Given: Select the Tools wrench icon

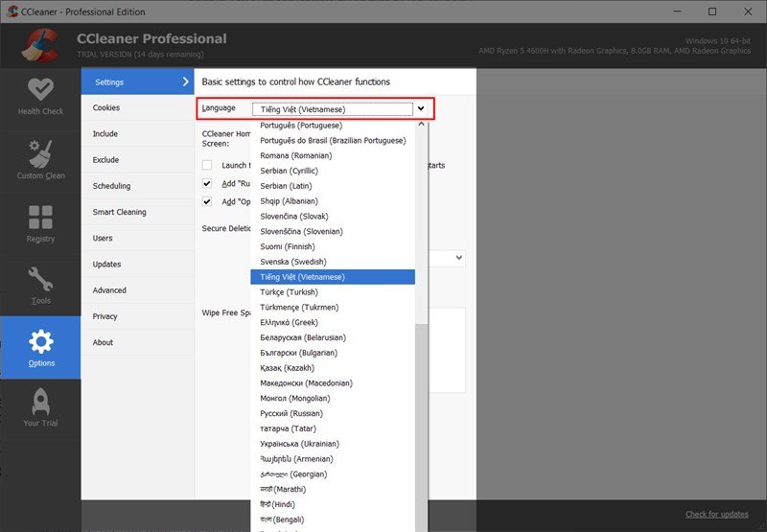Looking at the screenshot, I should pos(40,279).
